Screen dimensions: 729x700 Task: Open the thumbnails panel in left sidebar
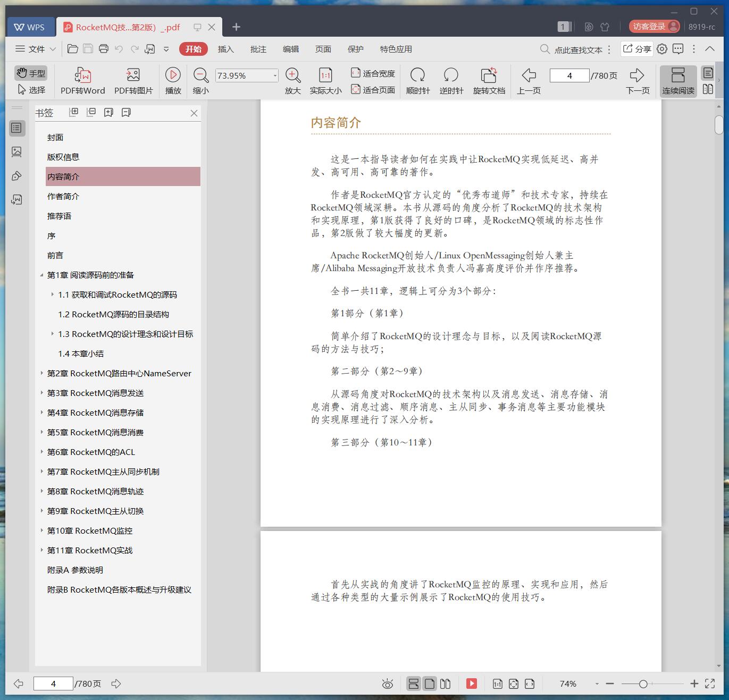[x=16, y=152]
